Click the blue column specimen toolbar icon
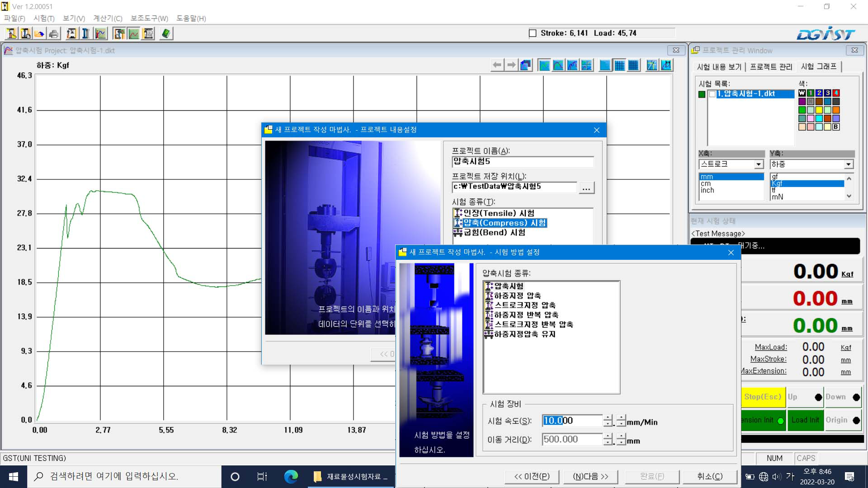Viewport: 868px width, 488px height. pos(85,33)
